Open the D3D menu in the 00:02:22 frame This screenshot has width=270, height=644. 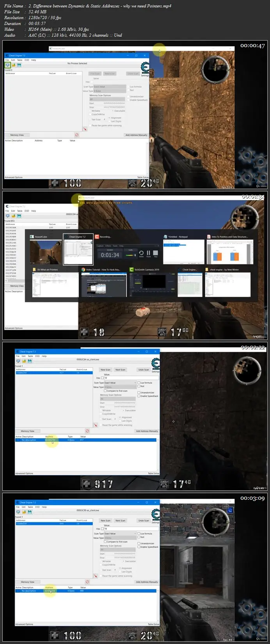tap(37, 356)
